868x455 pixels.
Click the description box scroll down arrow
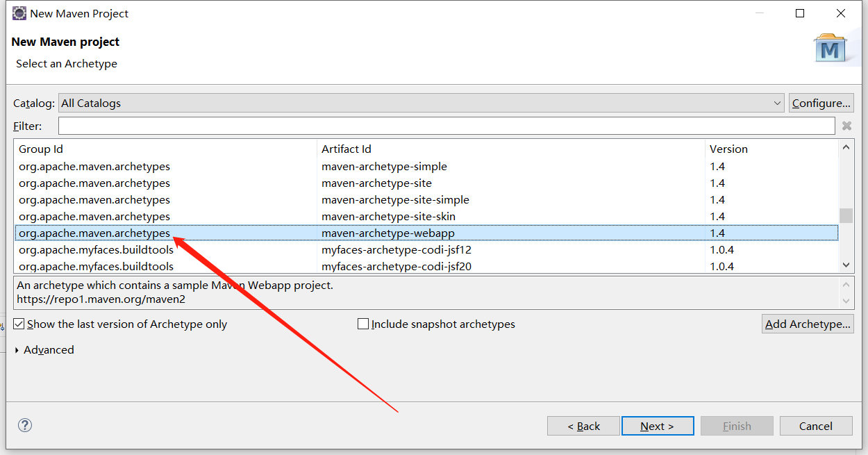point(846,301)
